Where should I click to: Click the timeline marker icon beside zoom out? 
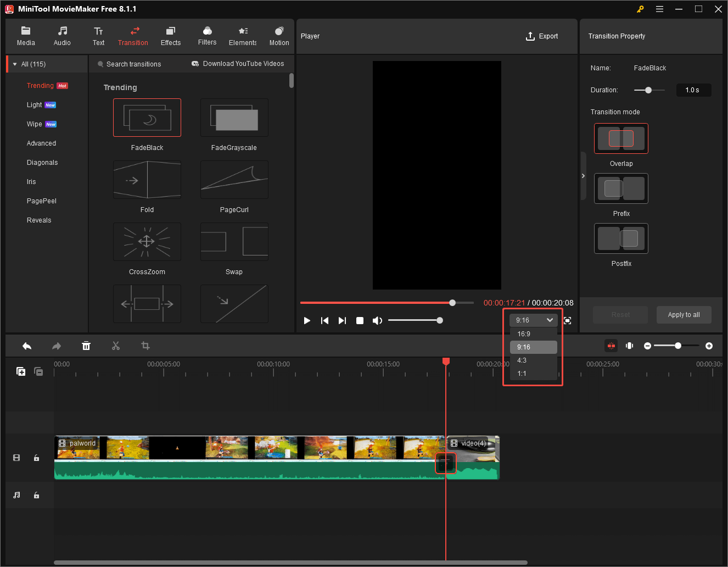pos(630,346)
